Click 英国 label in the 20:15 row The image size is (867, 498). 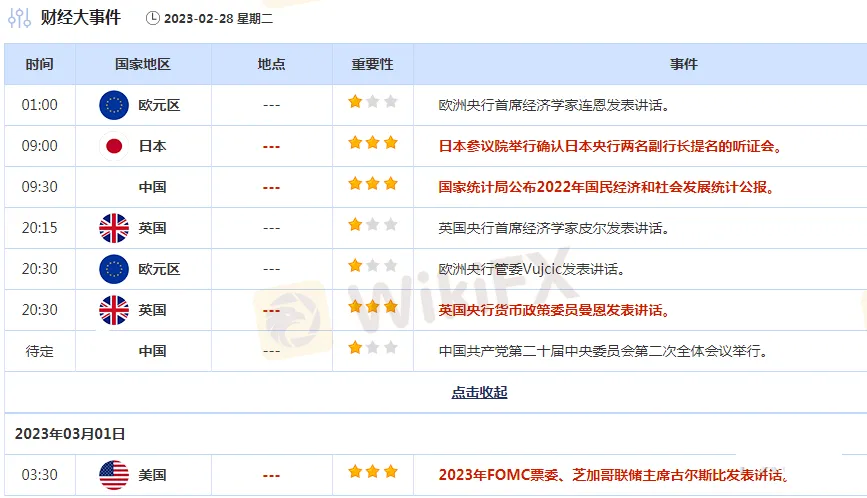click(153, 228)
